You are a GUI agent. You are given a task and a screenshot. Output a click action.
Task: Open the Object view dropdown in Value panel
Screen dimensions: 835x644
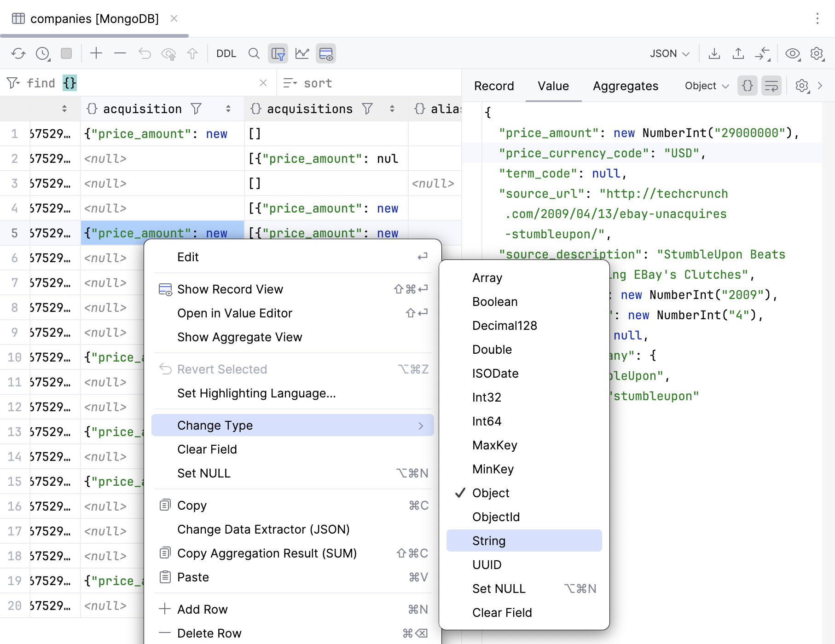[706, 86]
